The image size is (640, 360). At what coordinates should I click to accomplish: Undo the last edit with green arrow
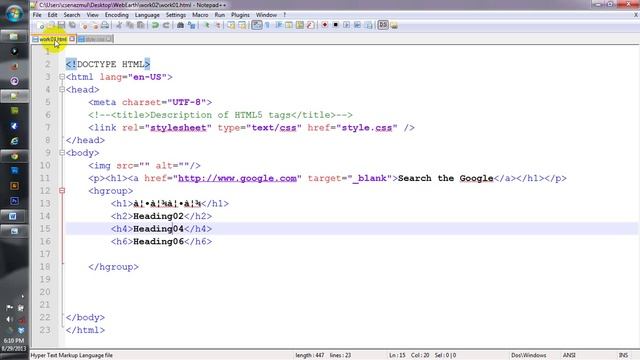(x=155, y=25)
